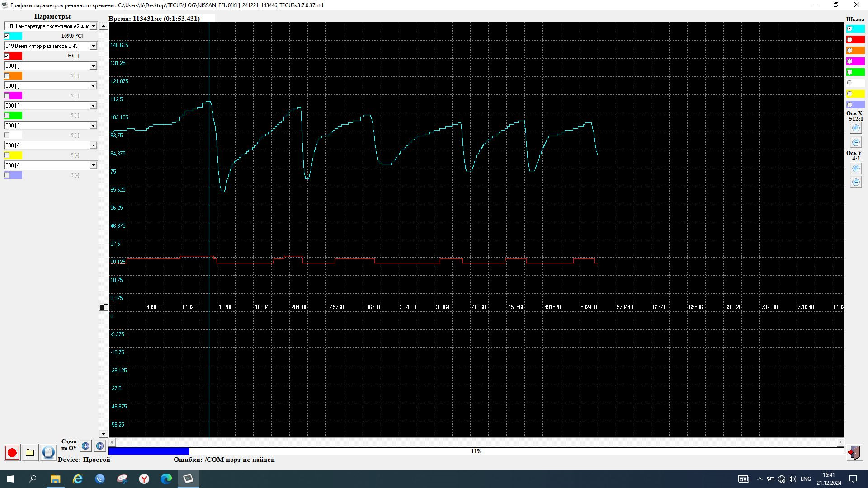Shift graph up along OY axis
The width and height of the screenshot is (868, 488).
[x=100, y=446]
